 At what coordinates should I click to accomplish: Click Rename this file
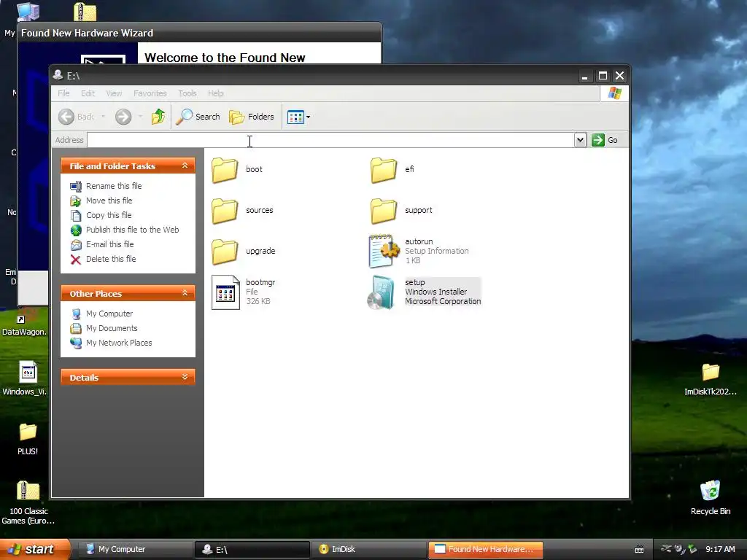coord(113,186)
